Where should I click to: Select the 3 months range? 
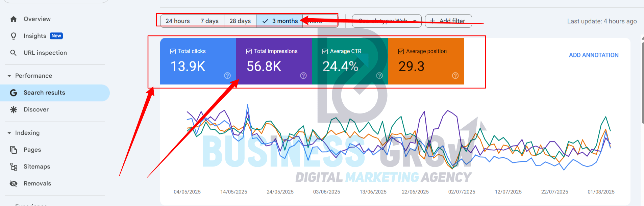coord(280,21)
